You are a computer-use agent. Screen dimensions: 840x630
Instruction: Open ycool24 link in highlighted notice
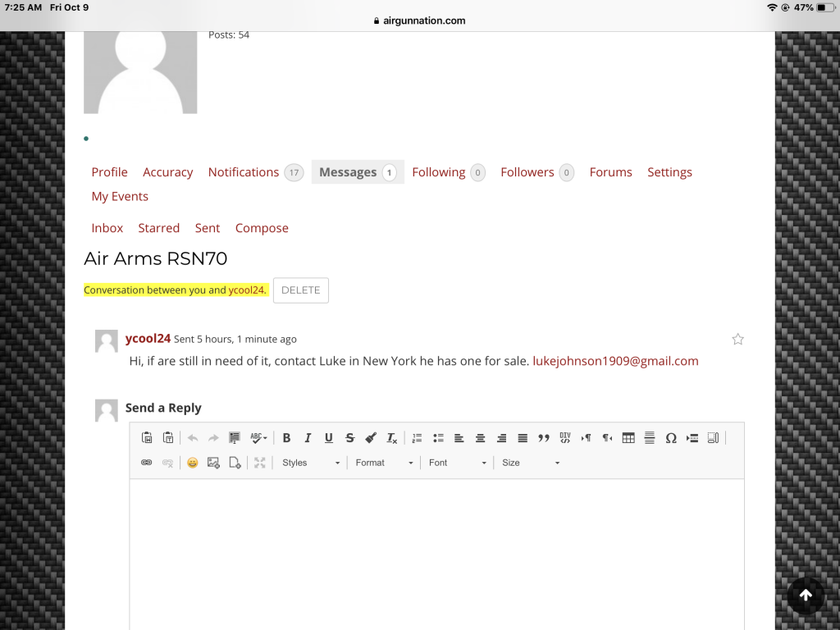coord(246,290)
